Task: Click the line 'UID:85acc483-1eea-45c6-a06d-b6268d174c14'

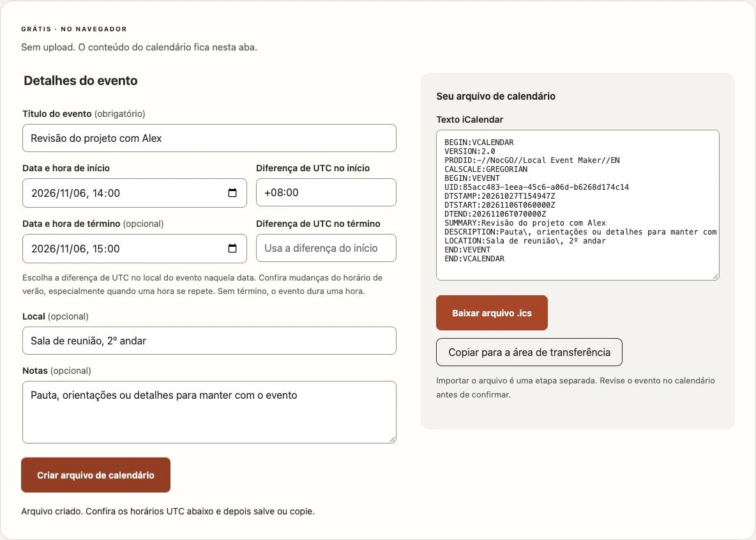Action: [536, 187]
